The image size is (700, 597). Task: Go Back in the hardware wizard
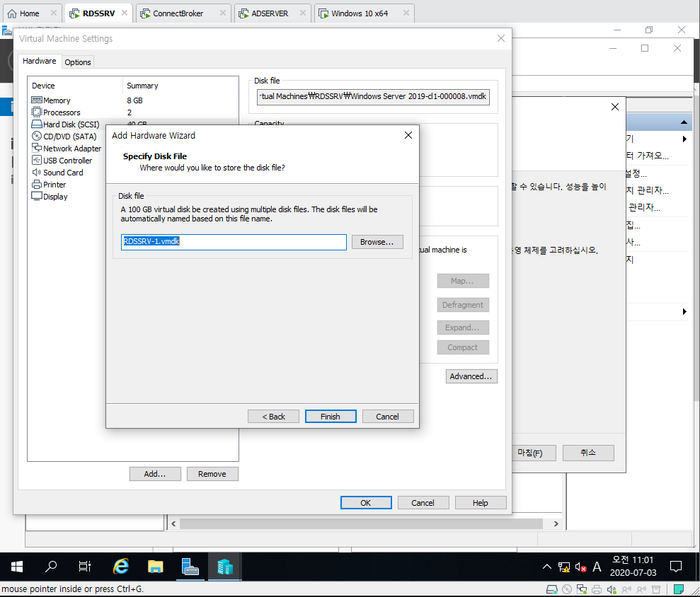273,417
